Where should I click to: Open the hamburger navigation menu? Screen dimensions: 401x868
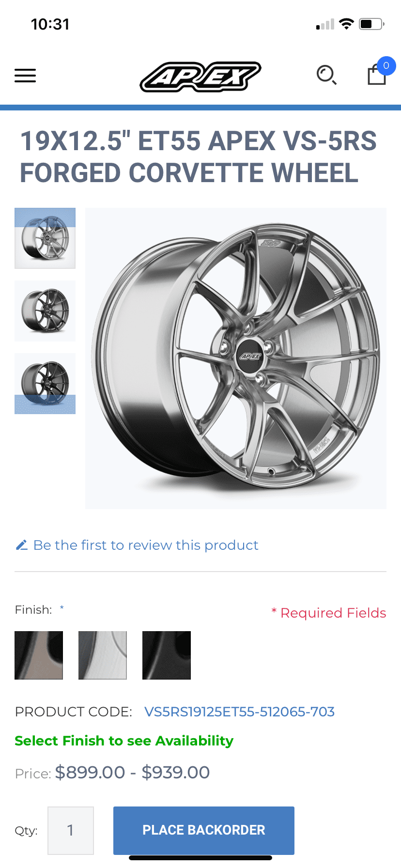[x=25, y=76]
